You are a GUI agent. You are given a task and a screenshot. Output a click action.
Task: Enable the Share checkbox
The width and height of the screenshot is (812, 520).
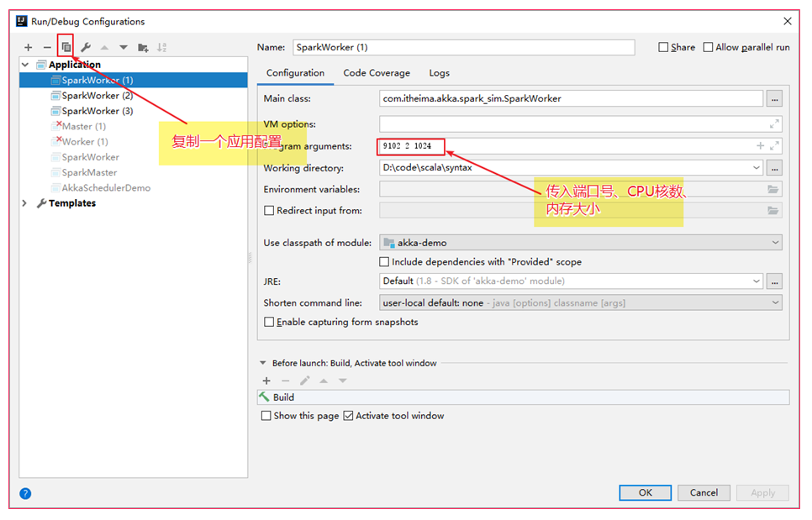pos(663,47)
